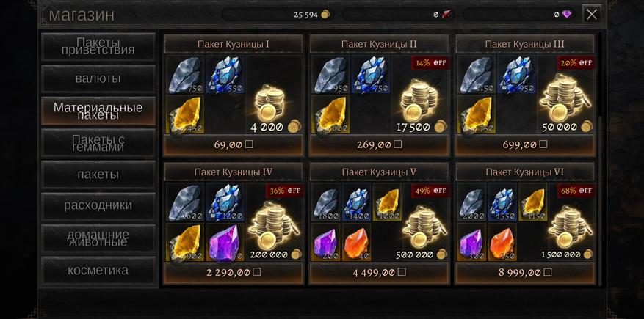Click blue sapphire ore in Пакет Кузницы II
Image resolution: width=644 pixels, height=319 pixels.
[370, 75]
